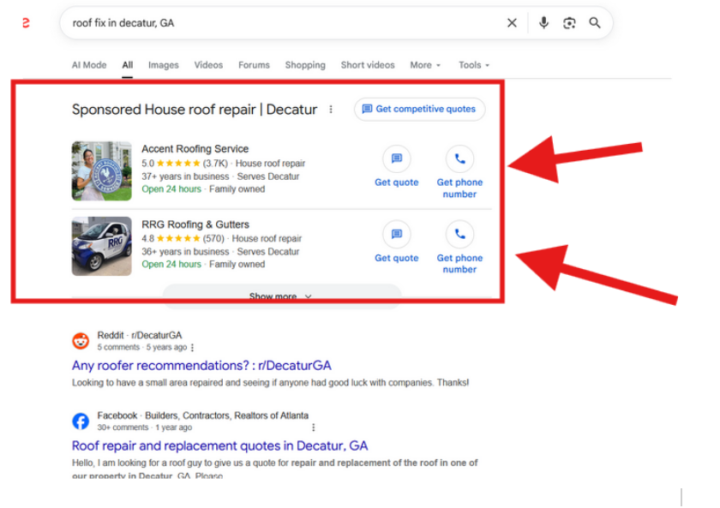
Task: Expand the Tools dropdown
Action: (x=474, y=65)
